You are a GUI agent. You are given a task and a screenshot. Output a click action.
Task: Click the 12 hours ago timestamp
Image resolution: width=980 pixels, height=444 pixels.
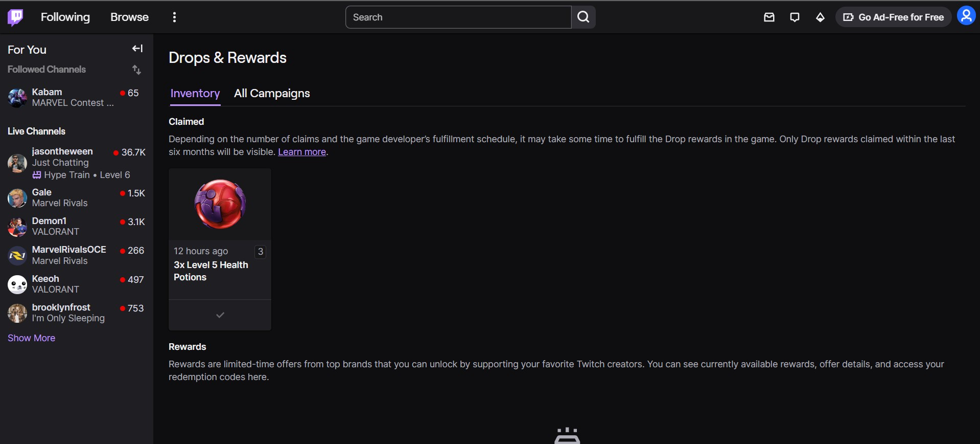(x=201, y=251)
